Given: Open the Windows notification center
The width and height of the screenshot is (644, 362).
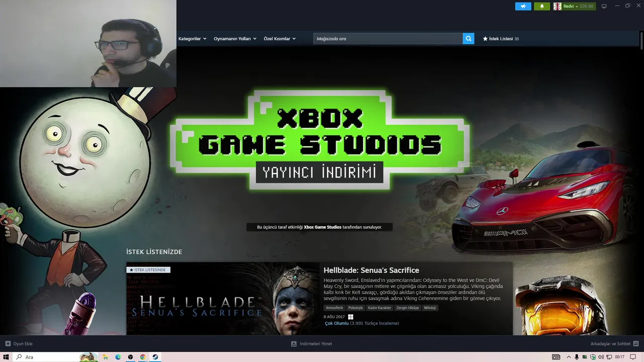Looking at the screenshot, I should point(634,357).
